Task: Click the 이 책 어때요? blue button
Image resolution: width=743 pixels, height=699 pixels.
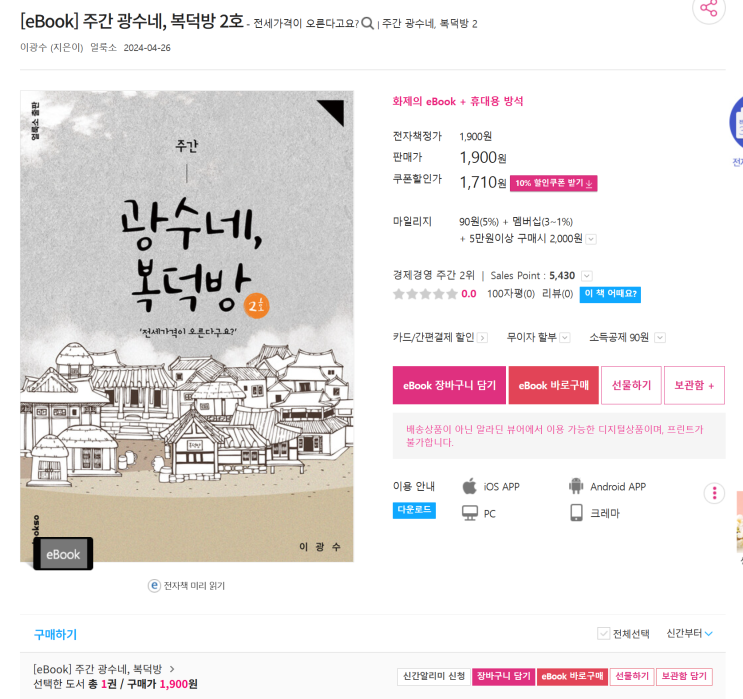Action: coord(610,294)
